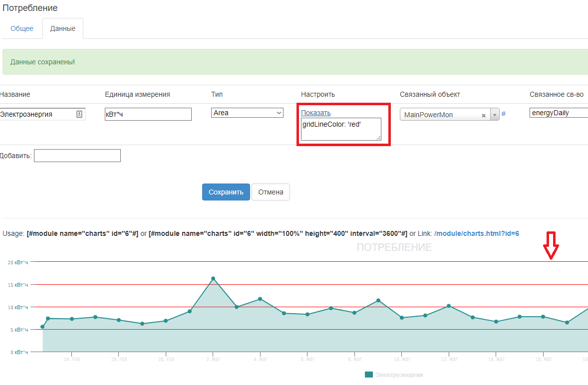588x385 pixels.
Task: Click the energyDaily linked property field
Action: [558, 113]
